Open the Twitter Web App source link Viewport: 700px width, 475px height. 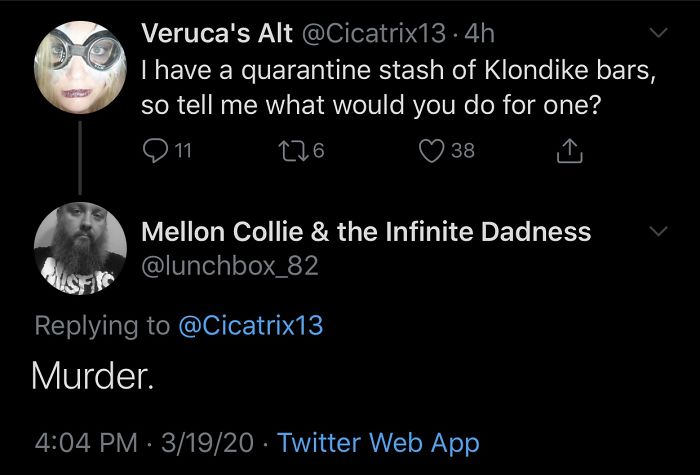(378, 441)
